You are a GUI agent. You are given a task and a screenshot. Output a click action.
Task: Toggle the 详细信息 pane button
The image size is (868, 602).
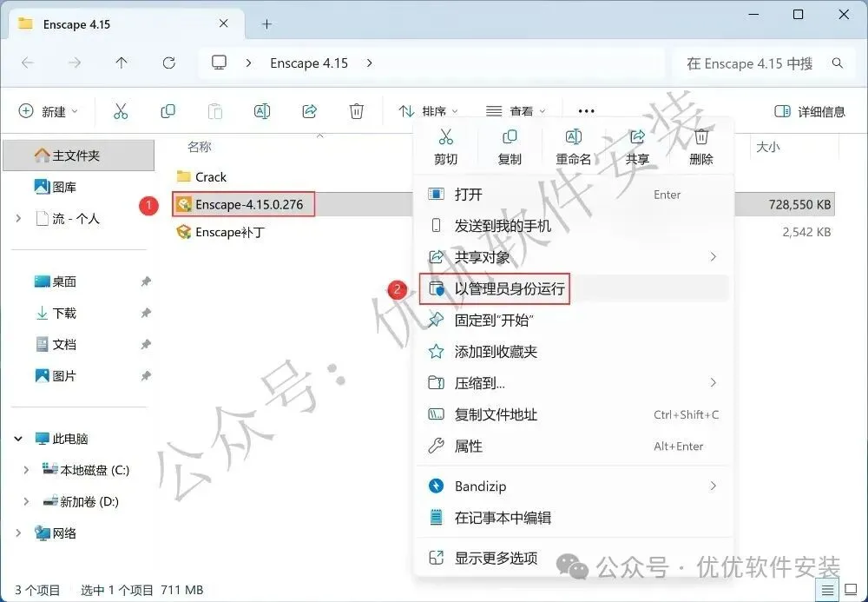(x=809, y=111)
